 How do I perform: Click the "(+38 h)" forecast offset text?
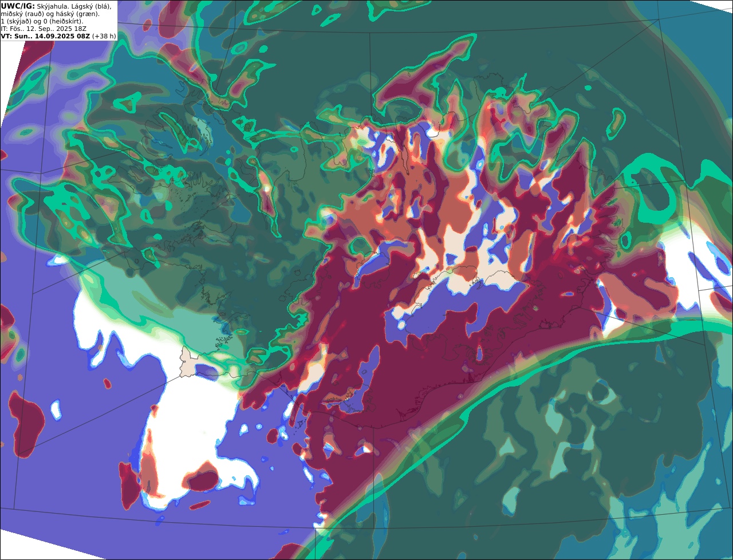[104, 36]
